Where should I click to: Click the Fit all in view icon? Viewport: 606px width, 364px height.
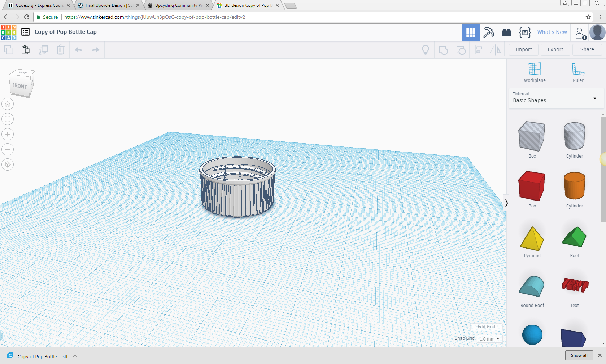8,119
